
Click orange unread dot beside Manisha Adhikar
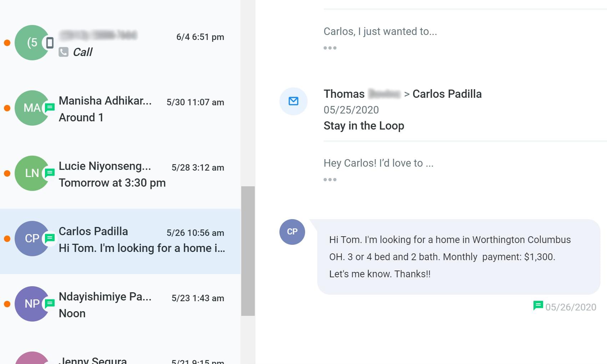pos(7,108)
